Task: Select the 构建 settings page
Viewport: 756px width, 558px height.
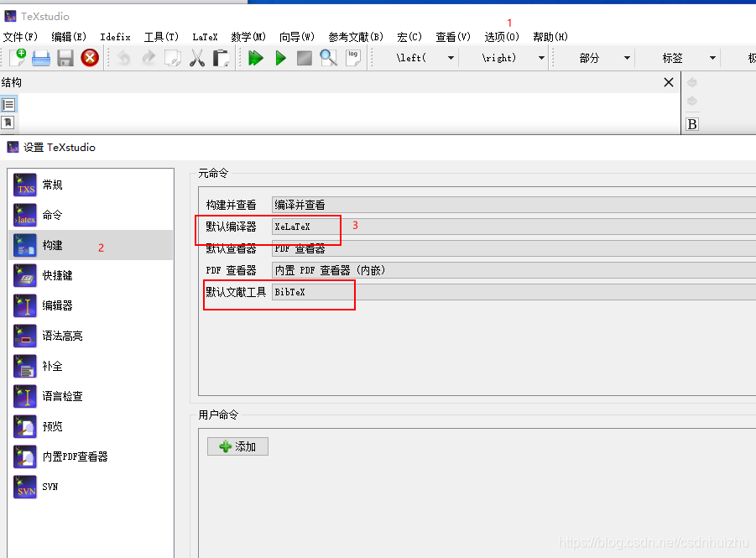Action: click(x=91, y=245)
